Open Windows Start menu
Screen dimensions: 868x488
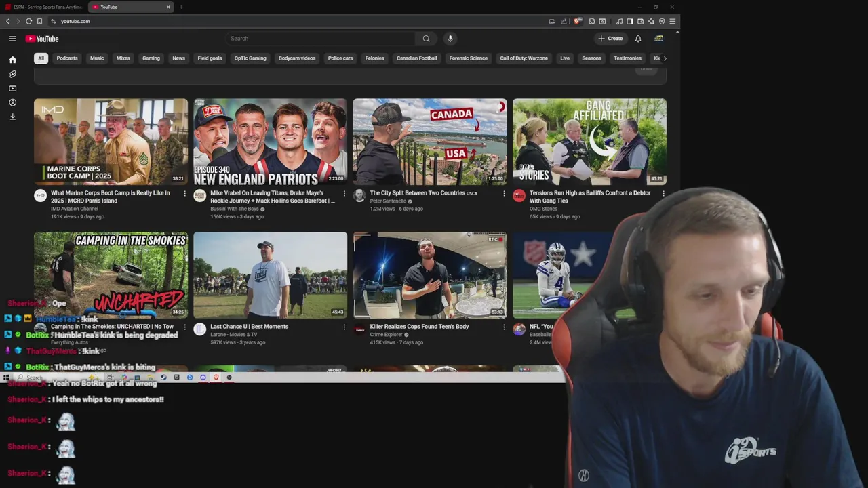click(x=6, y=378)
